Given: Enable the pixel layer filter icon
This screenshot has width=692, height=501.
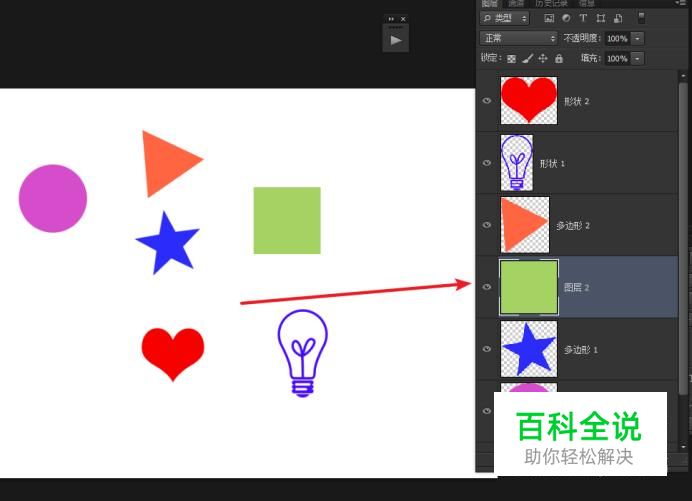Looking at the screenshot, I should (x=549, y=18).
